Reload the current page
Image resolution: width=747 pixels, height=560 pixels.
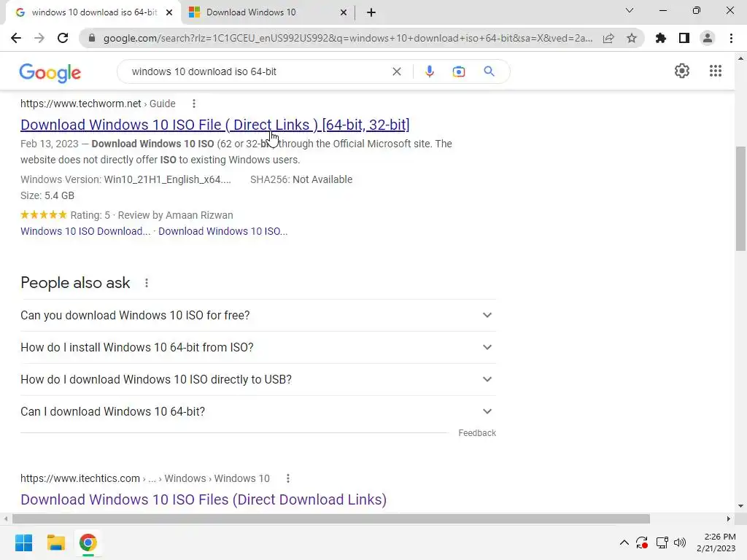tap(63, 38)
